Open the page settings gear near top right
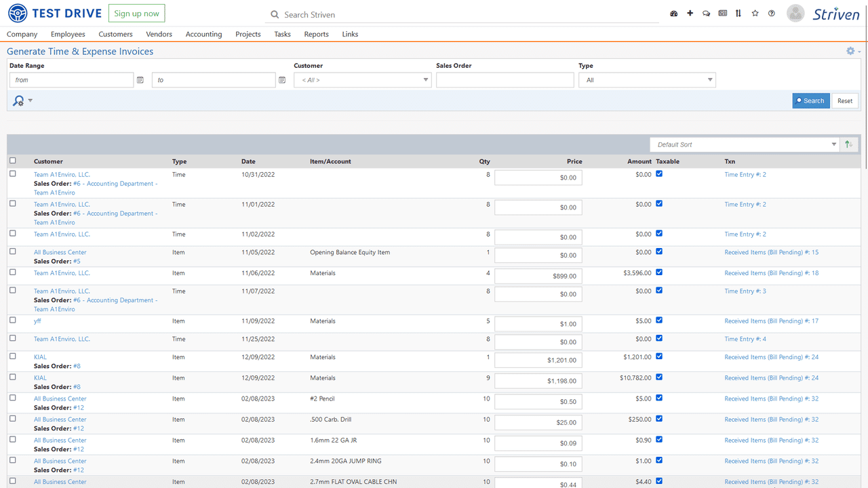 (850, 50)
